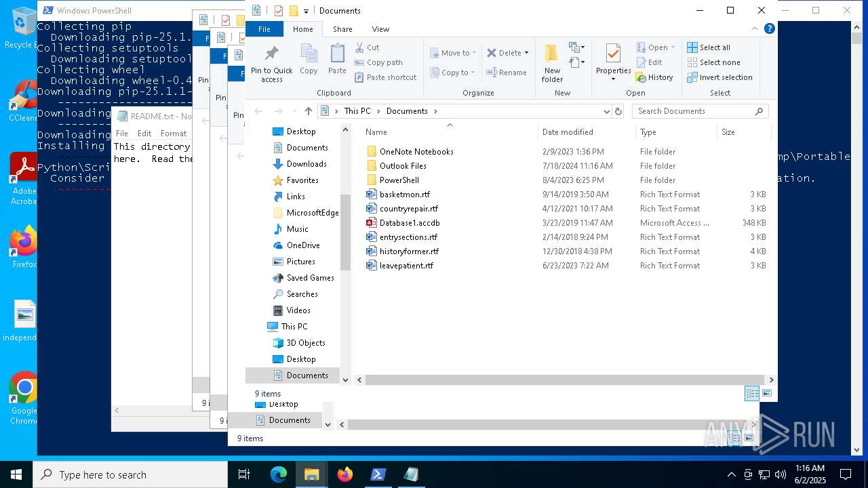The image size is (868, 488).
Task: Go up one folder level
Action: pos(309,111)
